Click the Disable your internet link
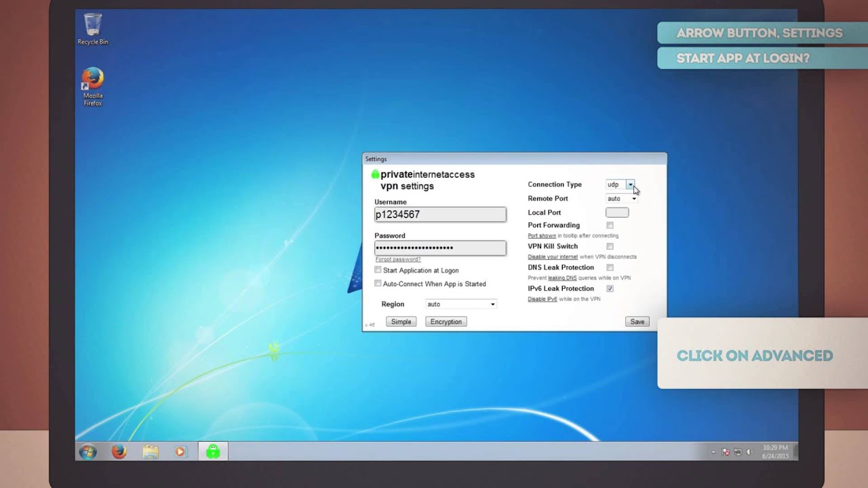The width and height of the screenshot is (868, 488). point(553,257)
